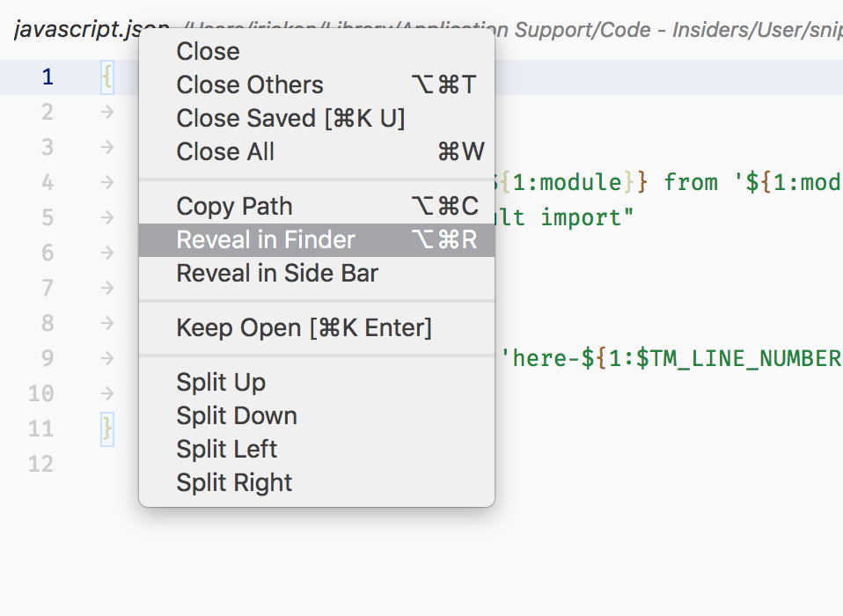
Task: Click the green "from" keyword in the code
Action: click(x=691, y=182)
